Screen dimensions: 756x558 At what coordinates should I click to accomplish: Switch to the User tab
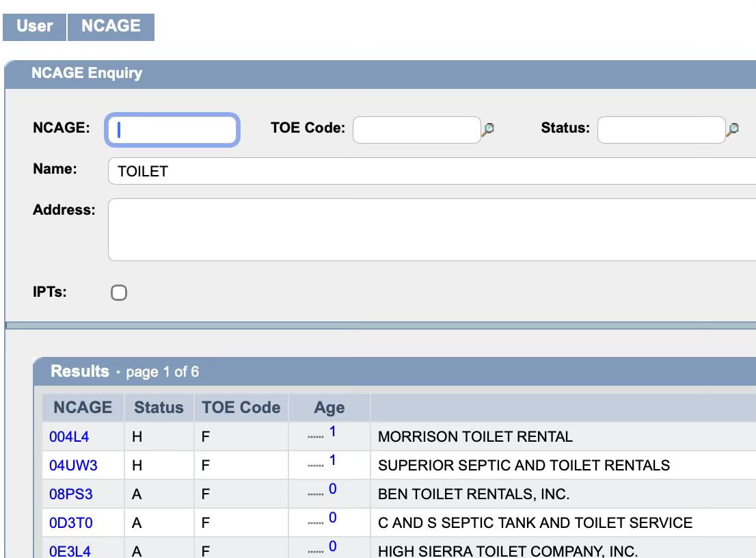click(x=35, y=27)
